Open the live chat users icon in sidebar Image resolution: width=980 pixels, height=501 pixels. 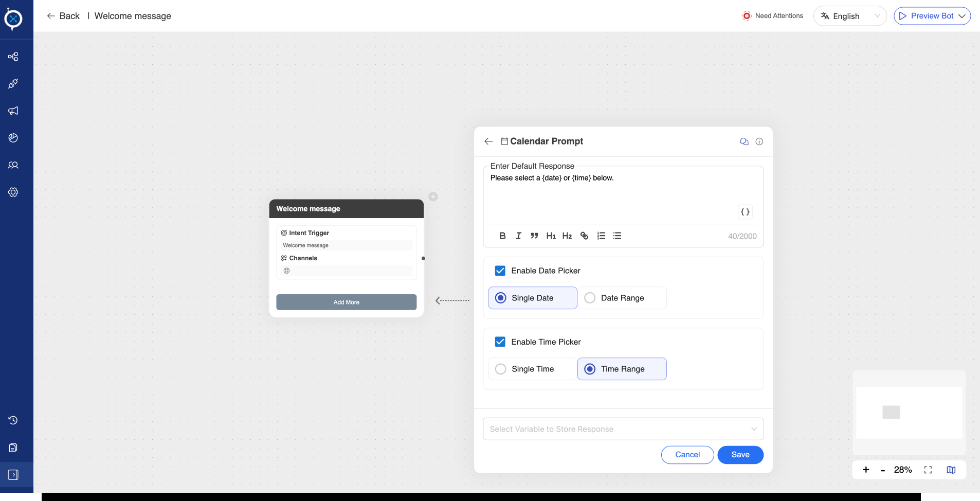pos(13,165)
